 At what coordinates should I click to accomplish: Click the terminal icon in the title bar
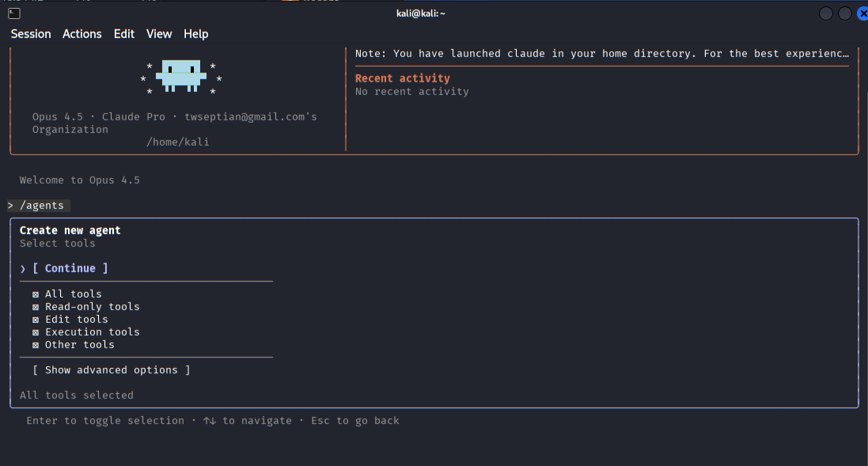[x=13, y=13]
